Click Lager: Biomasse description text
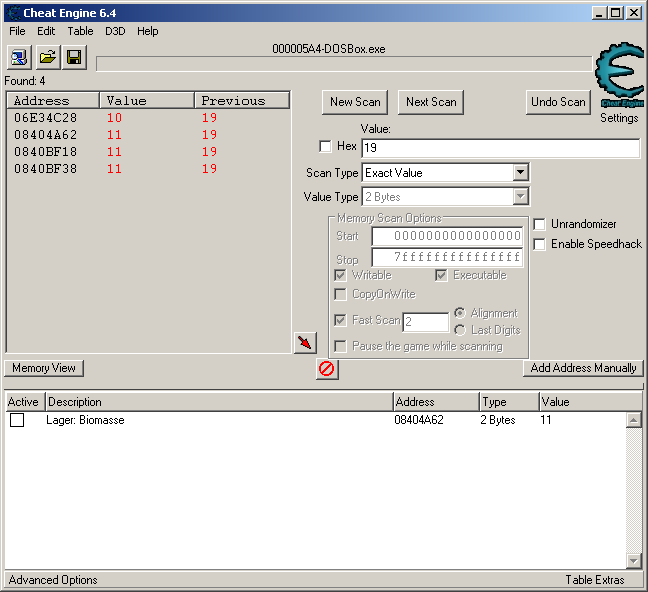The height and width of the screenshot is (592, 648). pyautogui.click(x=85, y=420)
